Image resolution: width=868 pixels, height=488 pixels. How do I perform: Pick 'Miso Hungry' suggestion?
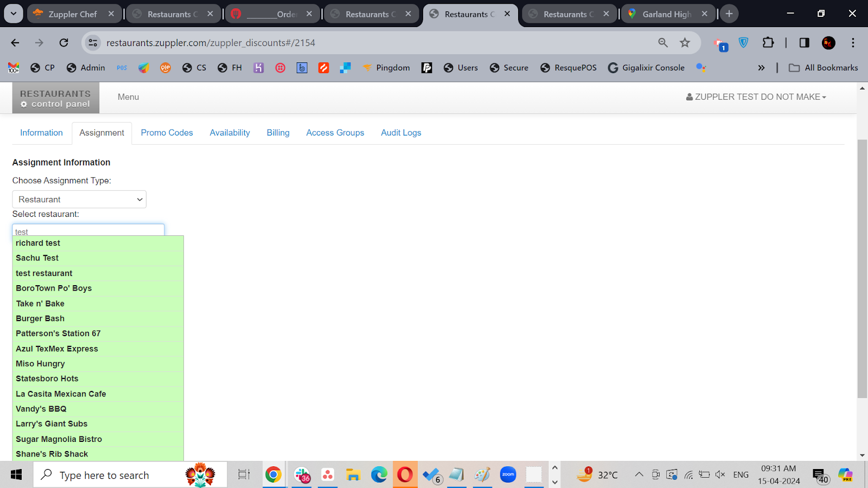98,364
